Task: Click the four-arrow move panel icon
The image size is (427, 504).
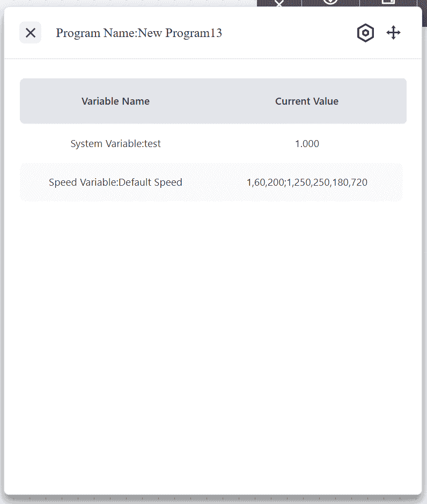Action: pos(394,33)
